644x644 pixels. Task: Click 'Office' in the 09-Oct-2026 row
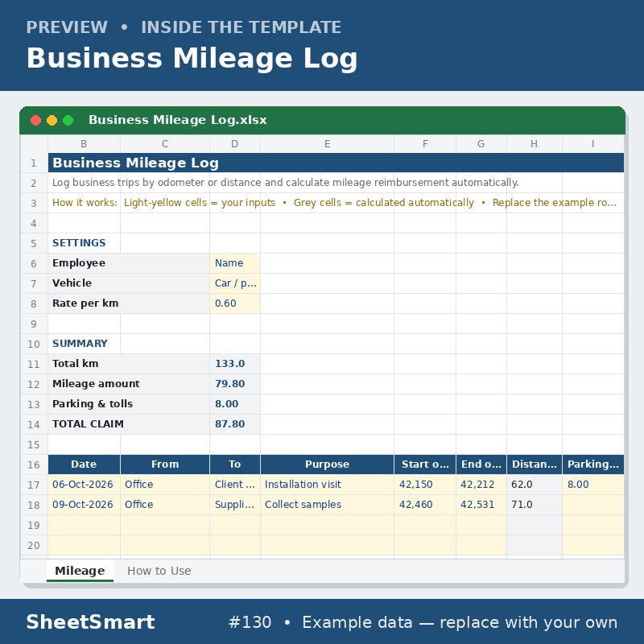tap(165, 505)
